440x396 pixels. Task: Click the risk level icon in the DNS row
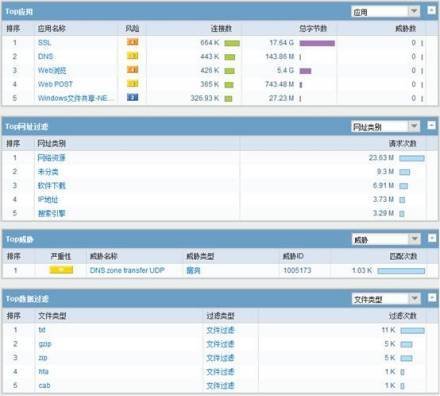click(x=132, y=56)
